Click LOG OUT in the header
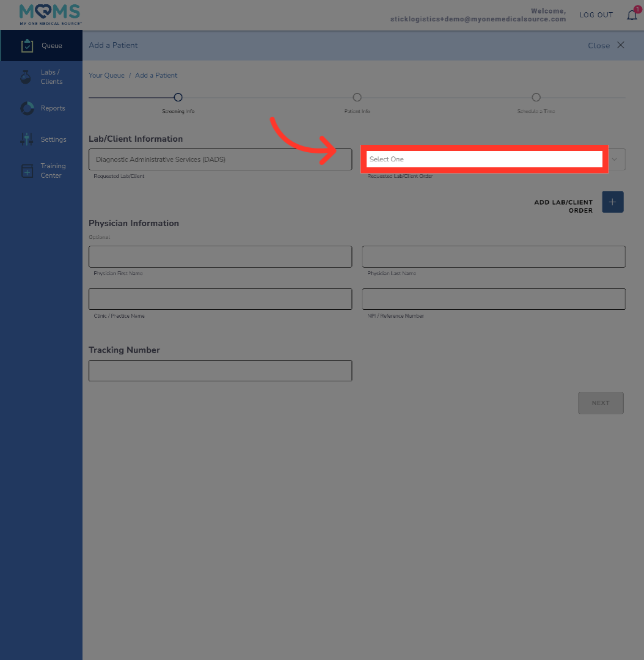This screenshot has width=644, height=660. [x=596, y=15]
